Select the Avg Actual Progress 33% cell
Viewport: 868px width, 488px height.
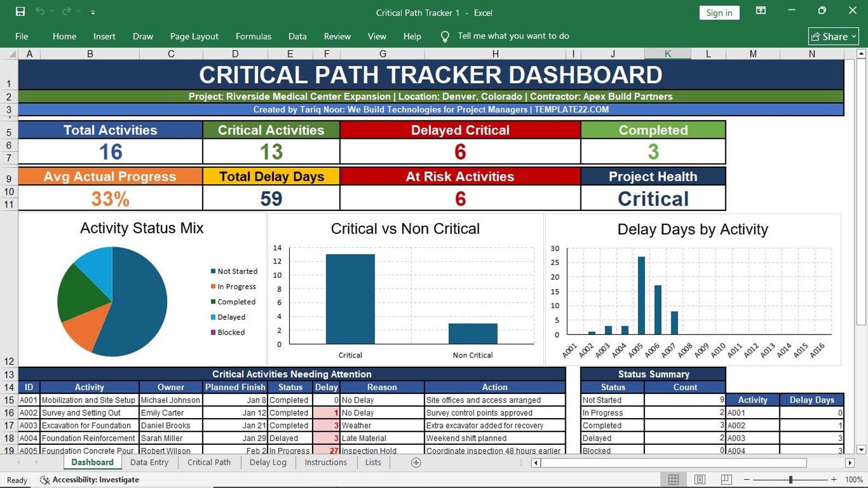click(x=110, y=198)
